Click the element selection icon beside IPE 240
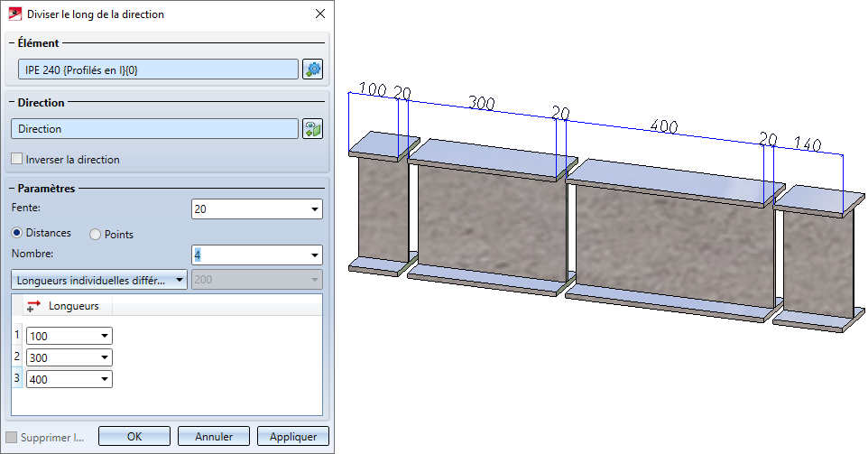The image size is (868, 454). point(312,69)
